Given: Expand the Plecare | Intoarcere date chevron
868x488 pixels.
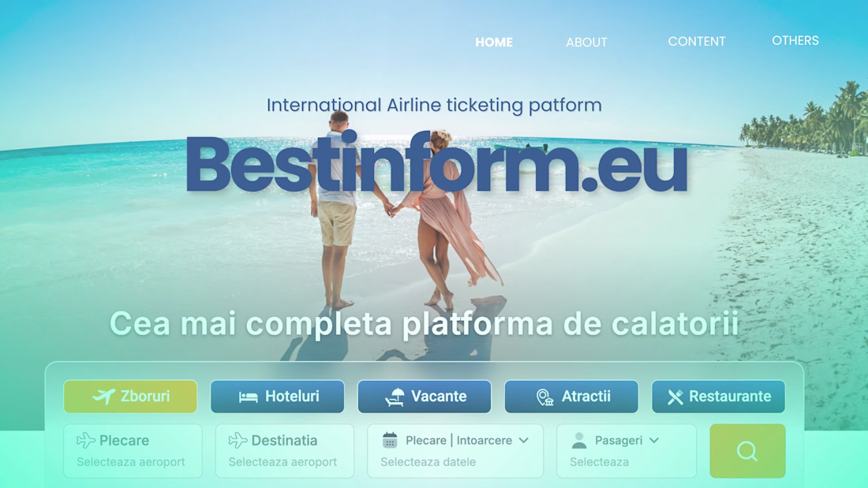Looking at the screenshot, I should click(524, 441).
